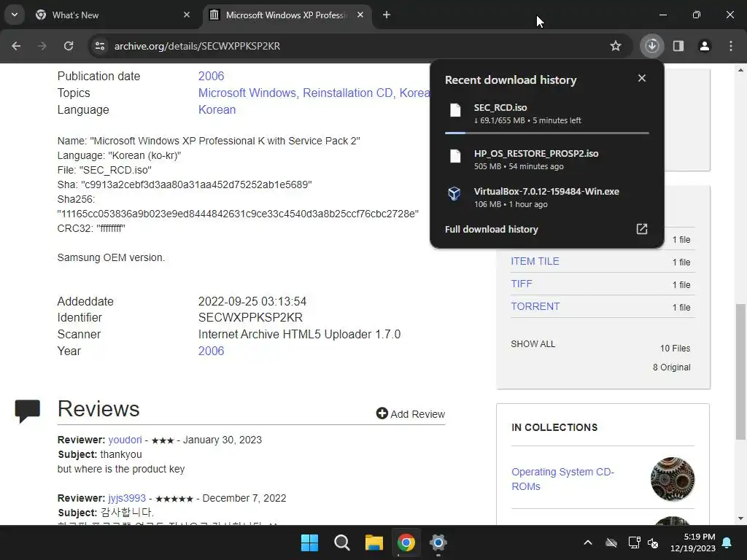The width and height of the screenshot is (747, 560).
Task: Click Chrome icon in taskbar
Action: [x=406, y=542]
